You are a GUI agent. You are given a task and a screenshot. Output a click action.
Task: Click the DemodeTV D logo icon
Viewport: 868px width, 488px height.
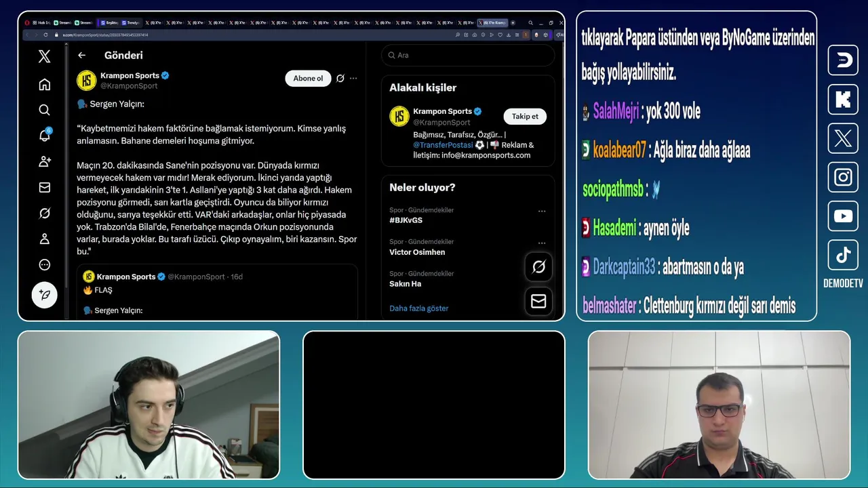pos(843,60)
